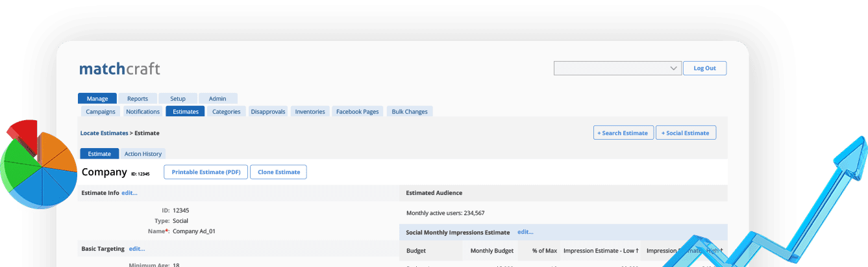
Task: Click the ID value 12345 in Estimate Info
Action: (181, 210)
